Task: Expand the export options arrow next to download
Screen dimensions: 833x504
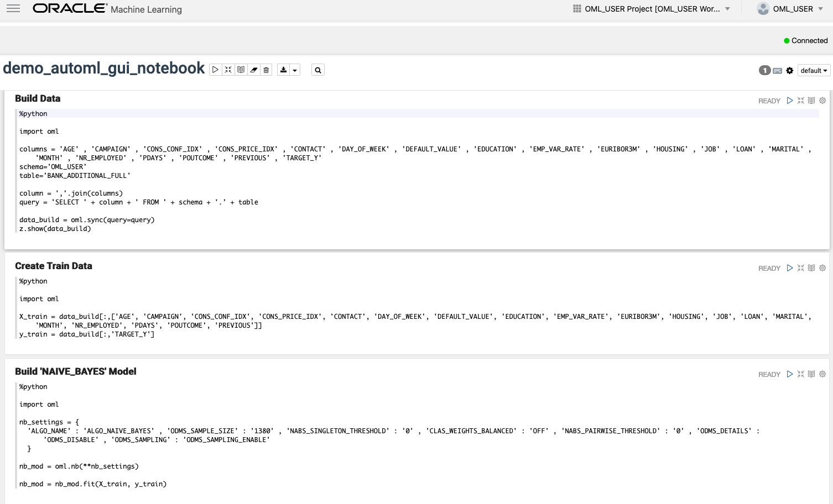Action: 295,70
